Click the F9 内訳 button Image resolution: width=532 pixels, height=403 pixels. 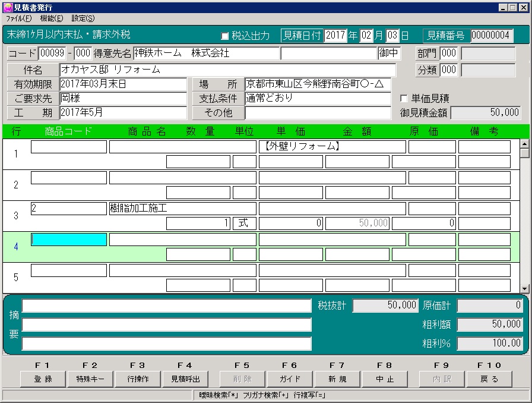point(442,379)
